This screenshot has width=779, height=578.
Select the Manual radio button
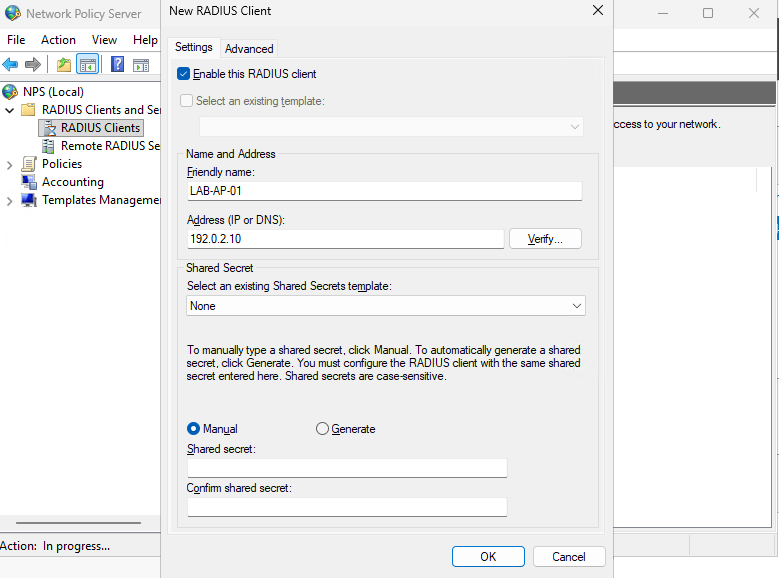coord(193,428)
